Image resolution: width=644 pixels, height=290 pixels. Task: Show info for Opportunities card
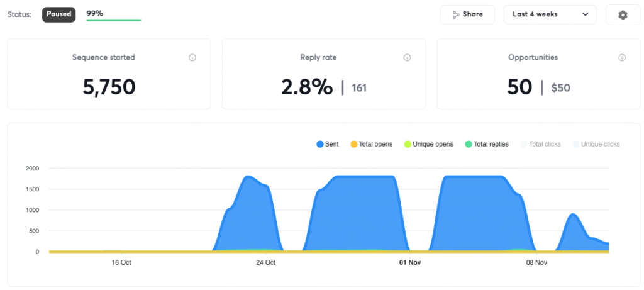622,57
